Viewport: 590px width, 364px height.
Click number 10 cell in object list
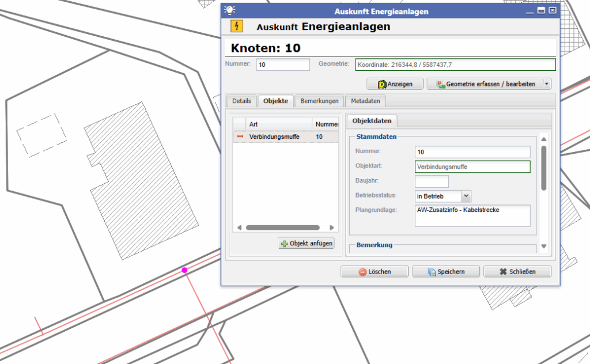tap(319, 136)
